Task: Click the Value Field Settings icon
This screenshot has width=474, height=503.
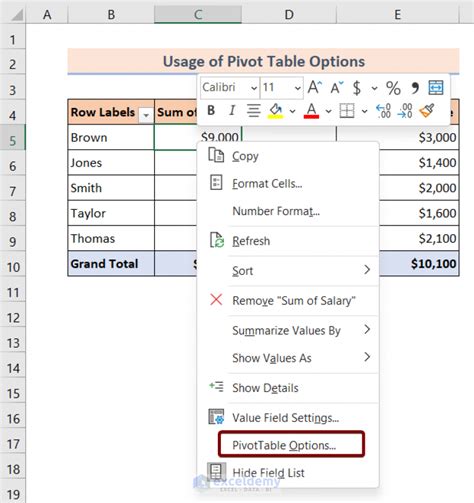Action: pos(216,417)
